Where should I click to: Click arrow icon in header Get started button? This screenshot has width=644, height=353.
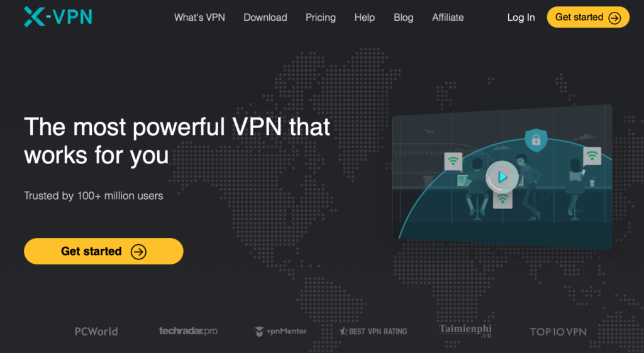(614, 18)
